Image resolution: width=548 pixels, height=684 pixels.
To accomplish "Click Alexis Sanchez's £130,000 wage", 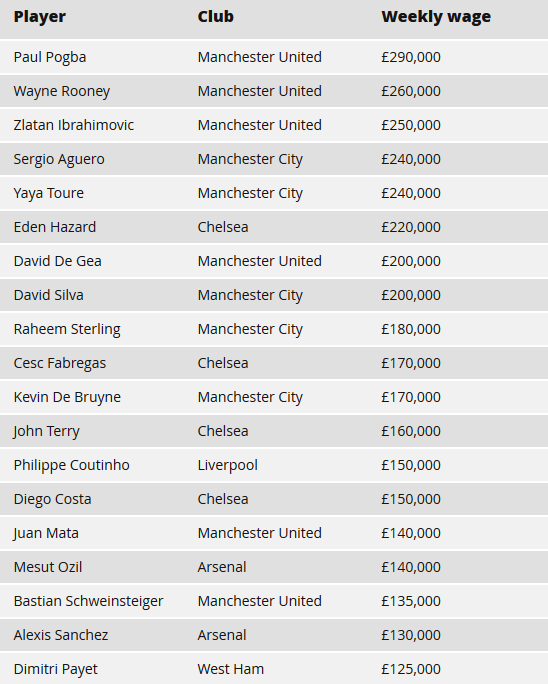I will (x=411, y=636).
